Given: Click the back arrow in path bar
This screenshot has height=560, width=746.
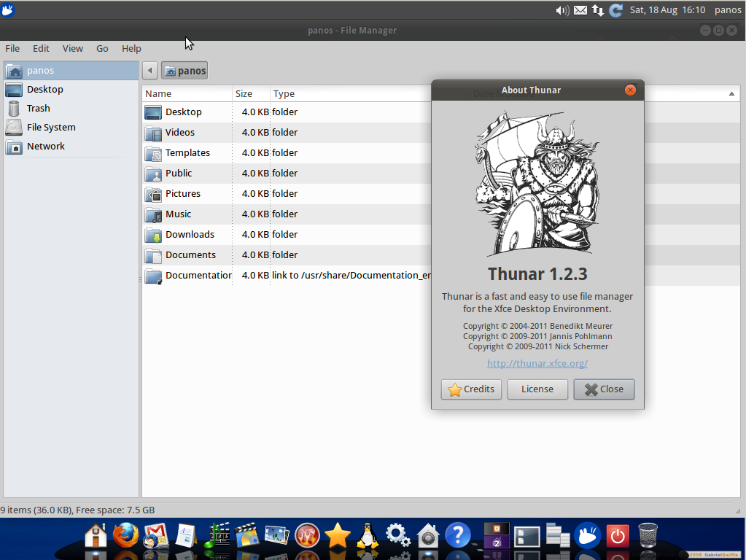Looking at the screenshot, I should point(150,71).
